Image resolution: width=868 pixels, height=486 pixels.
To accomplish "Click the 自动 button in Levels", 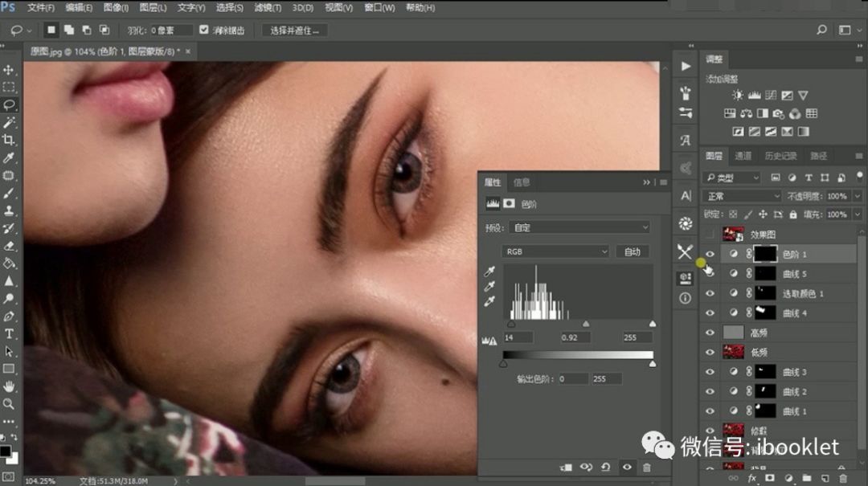I will pos(633,251).
